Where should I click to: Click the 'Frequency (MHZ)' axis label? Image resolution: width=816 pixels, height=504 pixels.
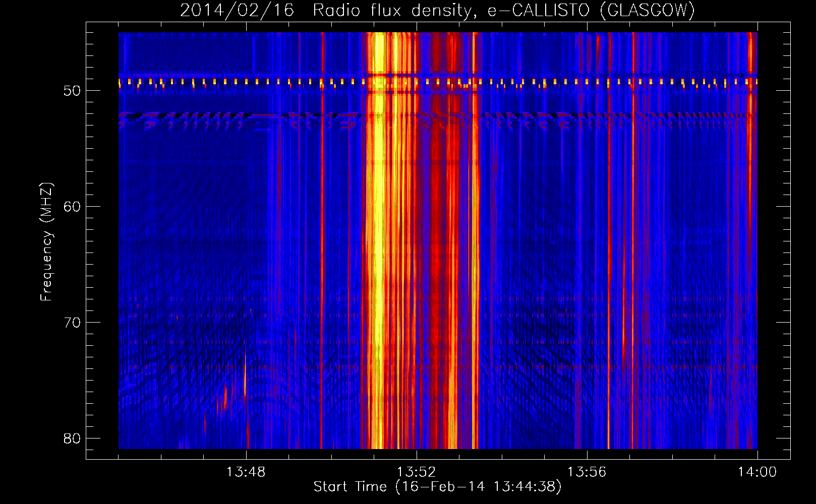pyautogui.click(x=46, y=242)
